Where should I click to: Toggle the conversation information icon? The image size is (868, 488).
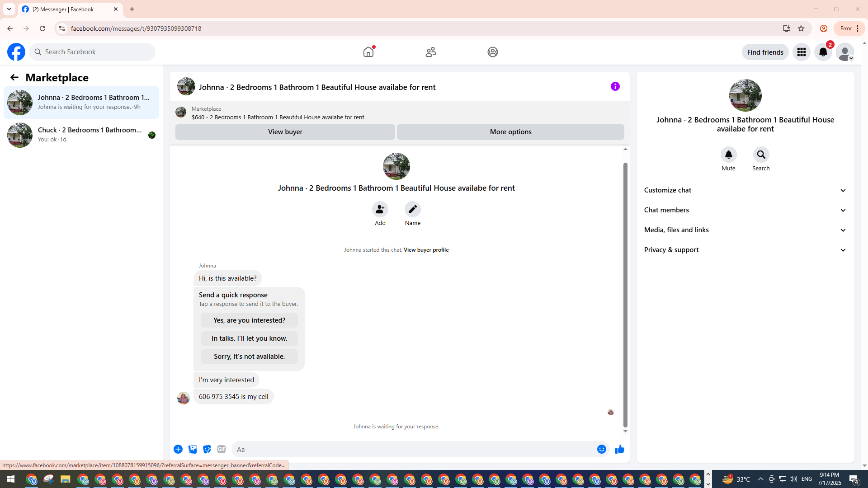point(615,86)
